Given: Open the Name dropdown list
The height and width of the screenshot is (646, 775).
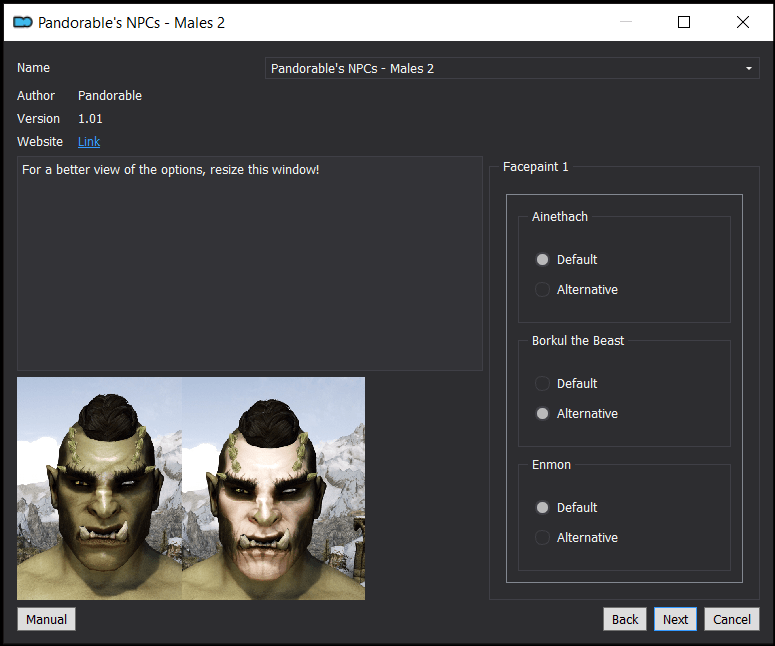Looking at the screenshot, I should (x=512, y=68).
